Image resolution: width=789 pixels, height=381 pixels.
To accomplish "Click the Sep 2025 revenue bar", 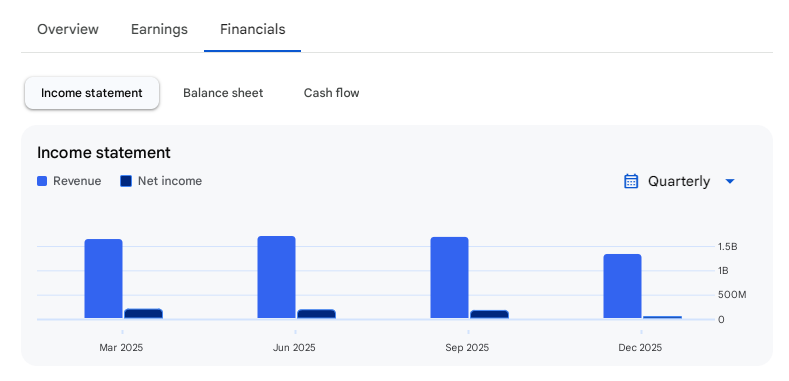I will 450,278.
